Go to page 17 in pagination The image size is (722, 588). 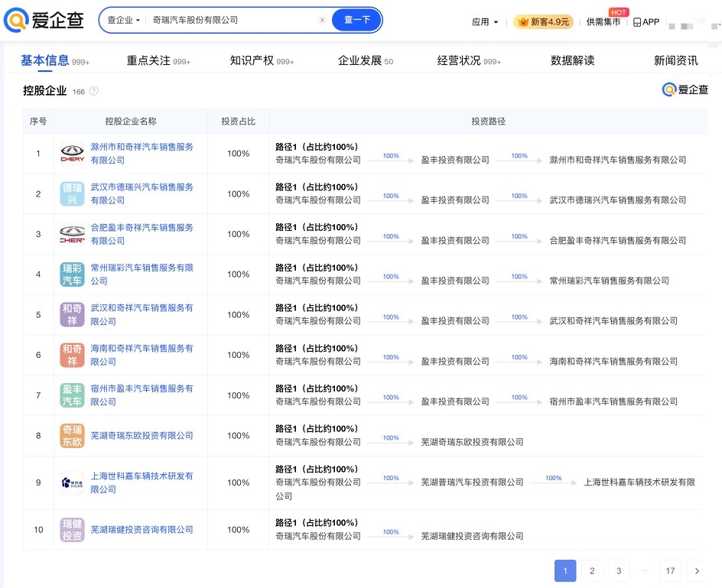tap(670, 571)
